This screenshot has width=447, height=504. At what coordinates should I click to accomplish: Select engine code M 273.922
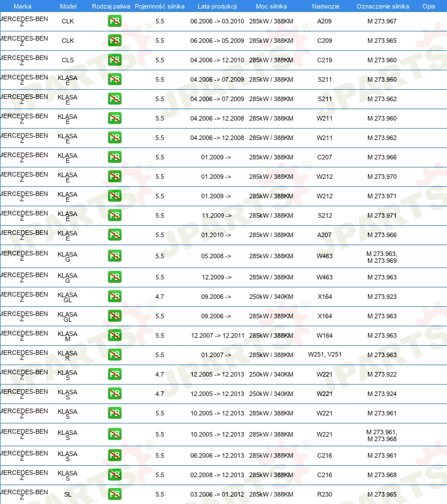point(382,374)
